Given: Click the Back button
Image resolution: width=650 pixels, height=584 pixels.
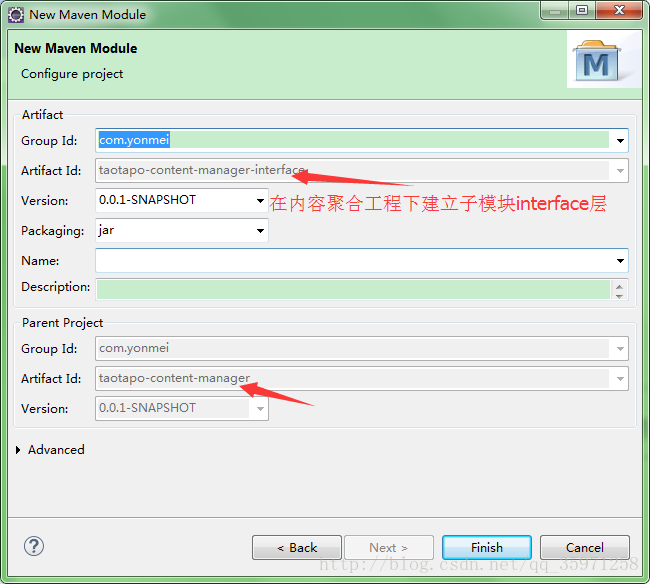Looking at the screenshot, I should tap(297, 548).
